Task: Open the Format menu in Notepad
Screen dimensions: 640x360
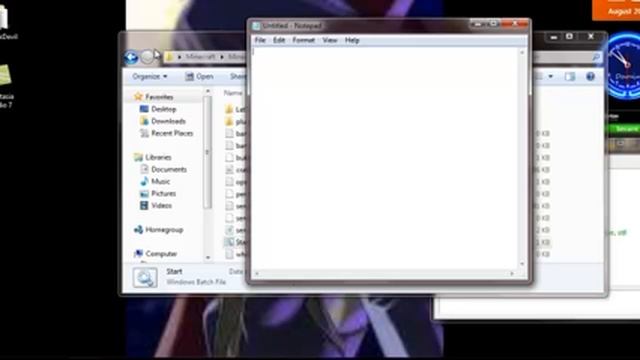Action: (304, 40)
